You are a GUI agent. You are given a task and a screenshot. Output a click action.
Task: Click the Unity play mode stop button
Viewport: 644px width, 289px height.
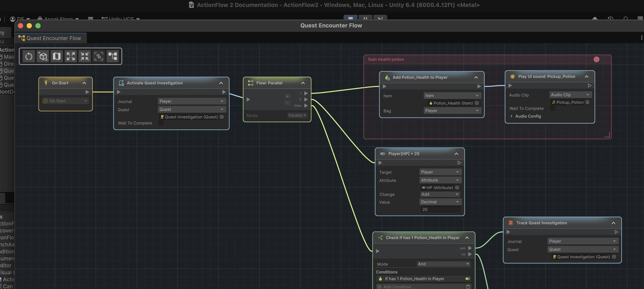click(x=350, y=18)
